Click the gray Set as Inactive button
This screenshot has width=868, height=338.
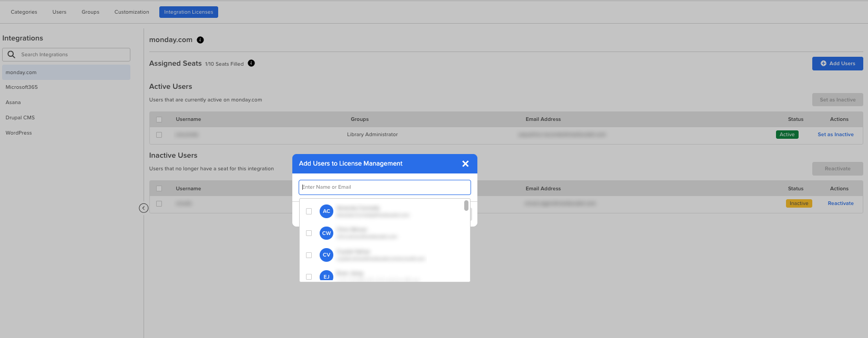pos(838,100)
